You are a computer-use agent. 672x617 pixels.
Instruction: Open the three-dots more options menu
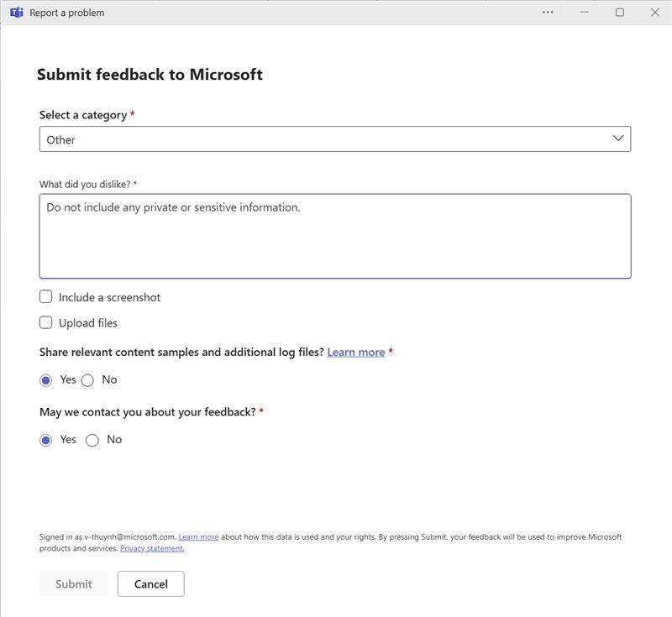point(548,13)
